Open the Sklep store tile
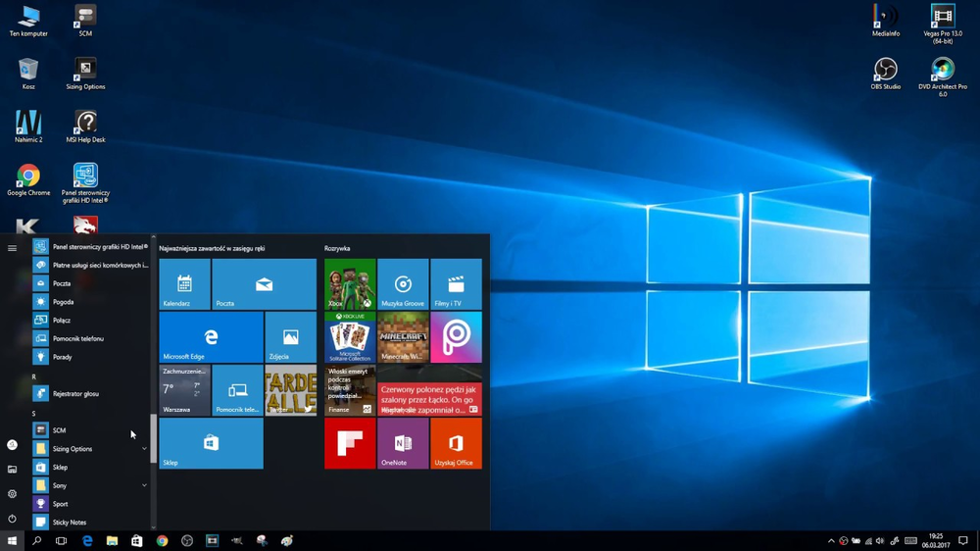 [x=212, y=443]
